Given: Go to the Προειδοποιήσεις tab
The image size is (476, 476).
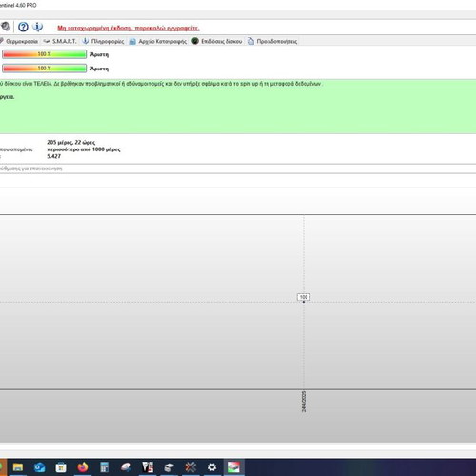Looking at the screenshot, I should 272,41.
